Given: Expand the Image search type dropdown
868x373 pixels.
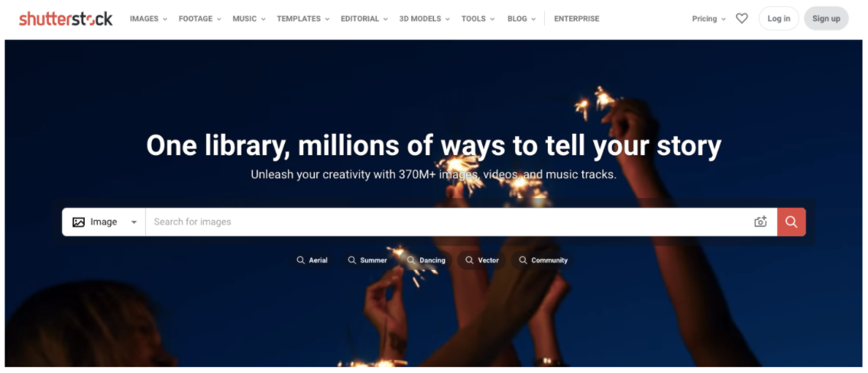Looking at the screenshot, I should [x=103, y=222].
